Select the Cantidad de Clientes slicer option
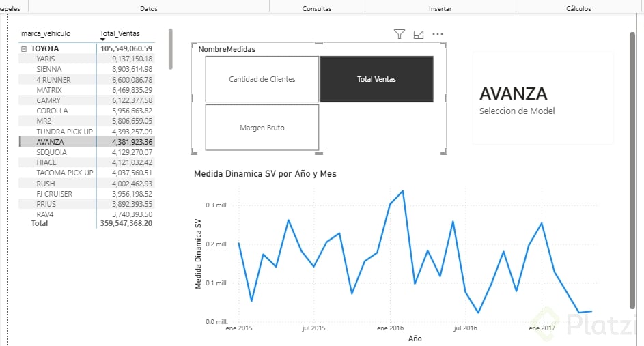The width and height of the screenshot is (644, 346). tap(262, 79)
